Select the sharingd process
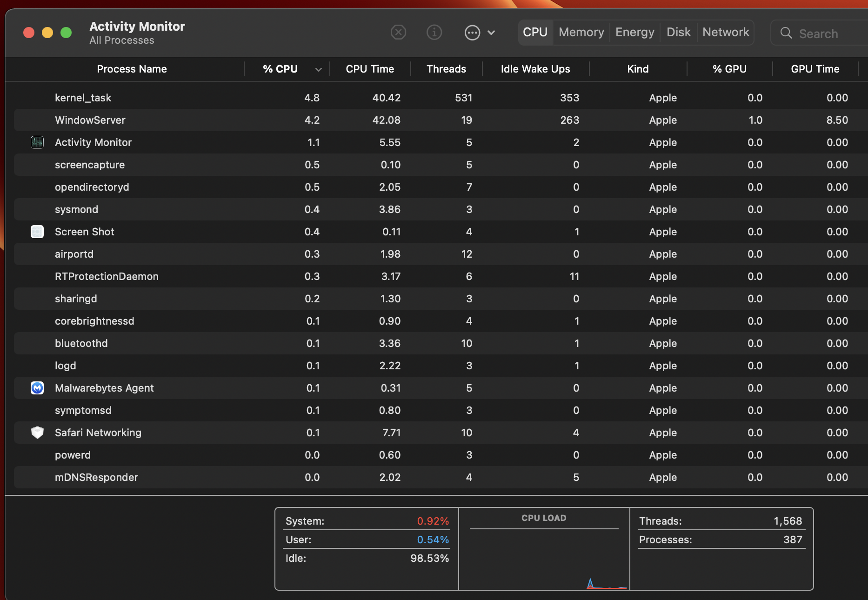This screenshot has height=600, width=868. point(441,299)
